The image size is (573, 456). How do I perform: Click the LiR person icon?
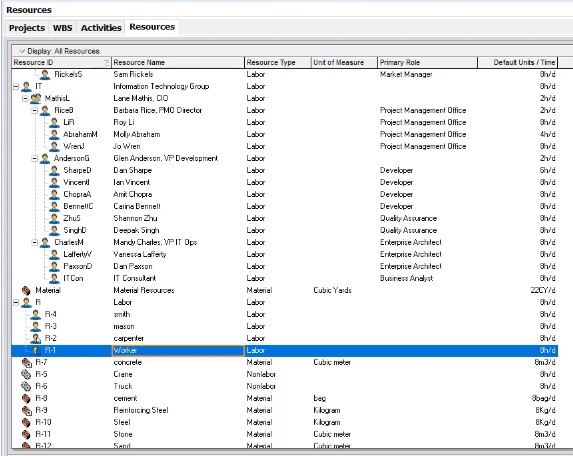click(54, 122)
